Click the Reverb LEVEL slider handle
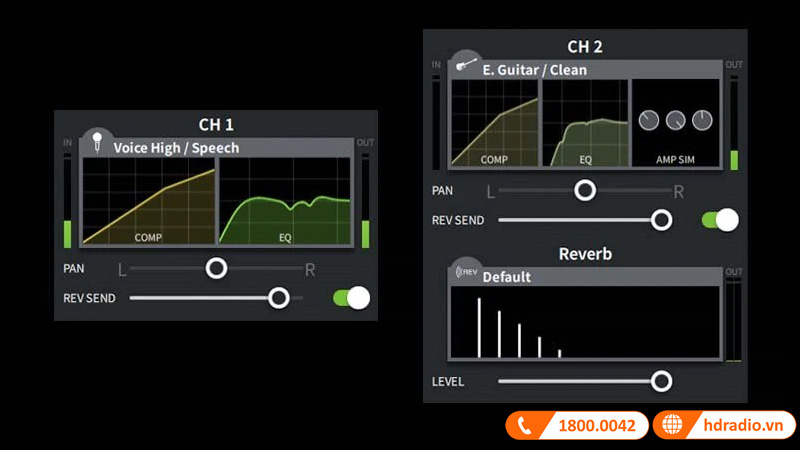 [660, 381]
